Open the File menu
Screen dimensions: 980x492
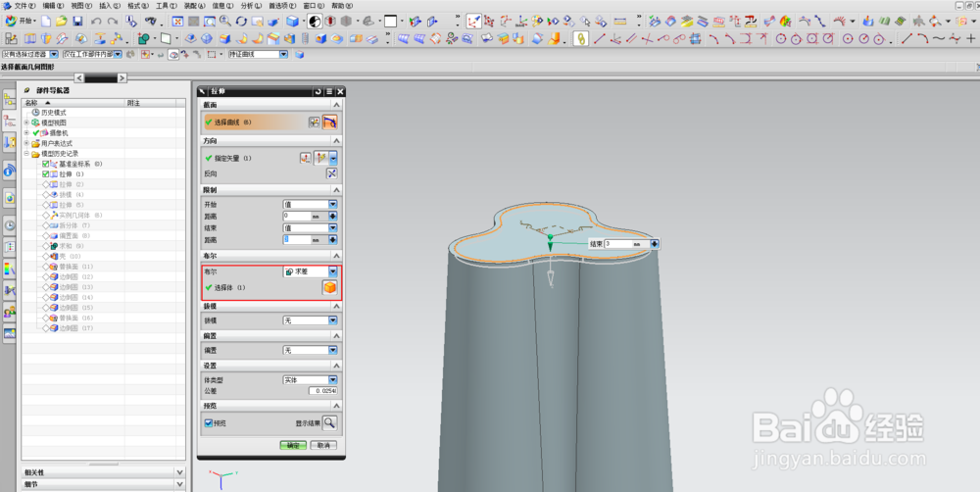point(24,6)
